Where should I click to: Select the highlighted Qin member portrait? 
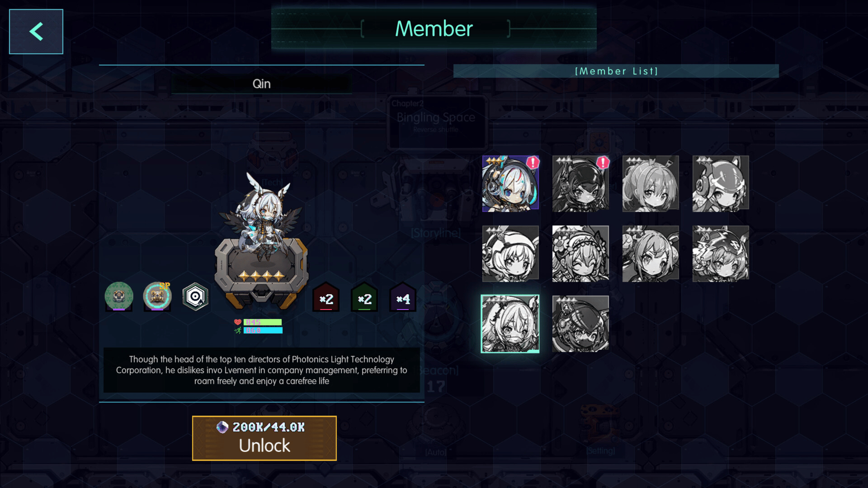(510, 324)
